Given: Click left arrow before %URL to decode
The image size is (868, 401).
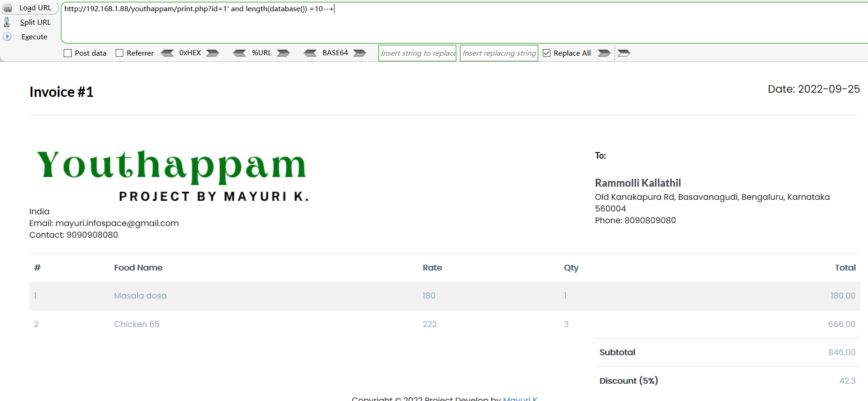Looking at the screenshot, I should coord(240,53).
